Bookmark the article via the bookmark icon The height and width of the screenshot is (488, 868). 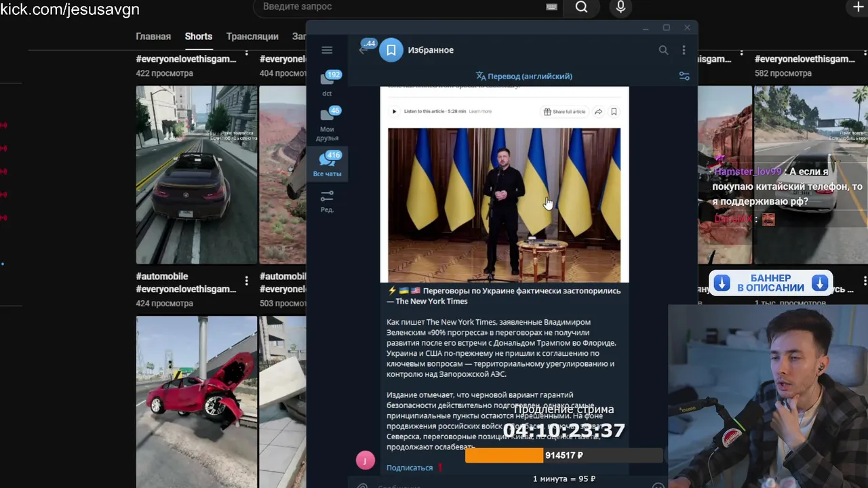coord(614,112)
